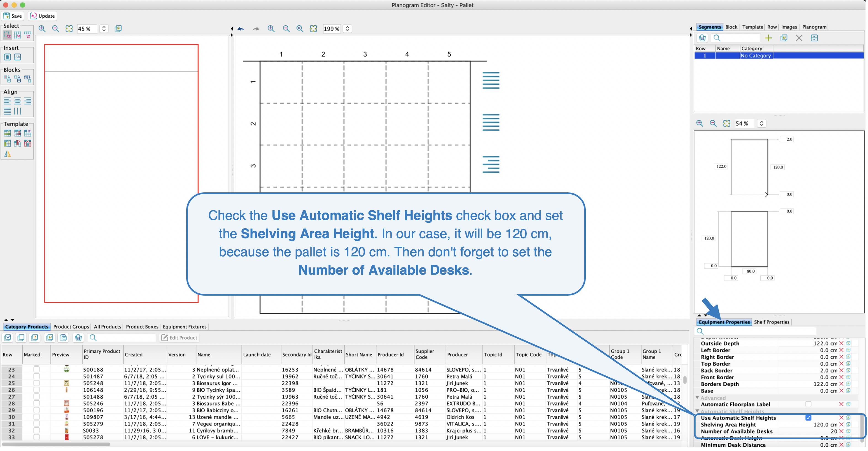Open the All Products tab

click(107, 327)
